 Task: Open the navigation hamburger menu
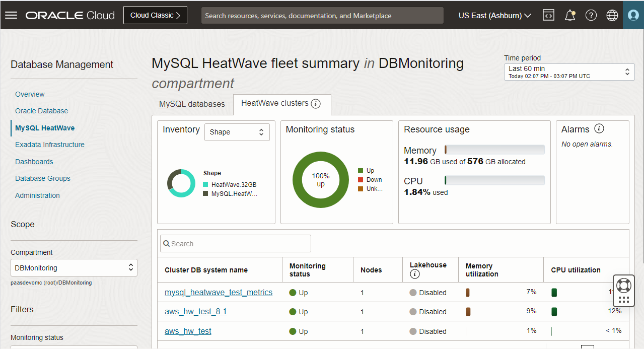11,15
